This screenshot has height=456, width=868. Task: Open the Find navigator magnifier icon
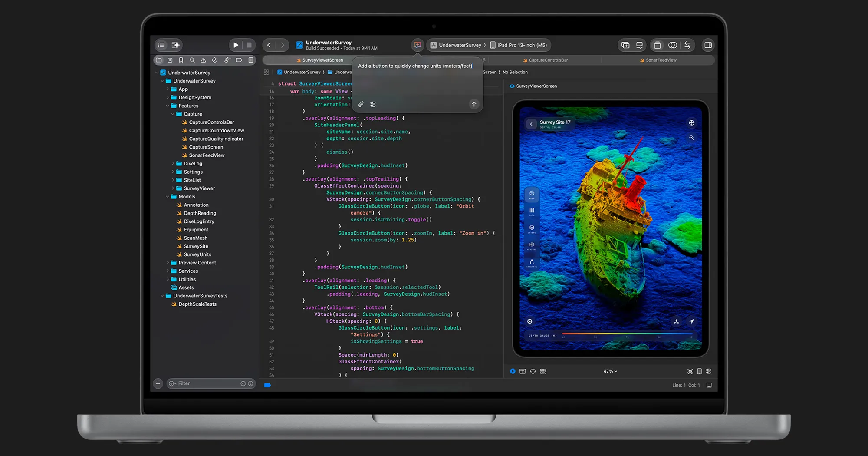click(x=192, y=60)
